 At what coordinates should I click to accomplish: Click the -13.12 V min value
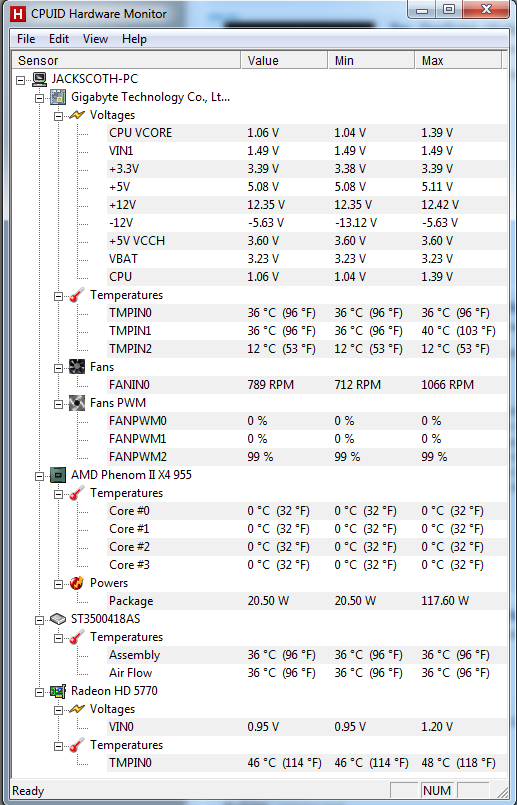[356, 223]
